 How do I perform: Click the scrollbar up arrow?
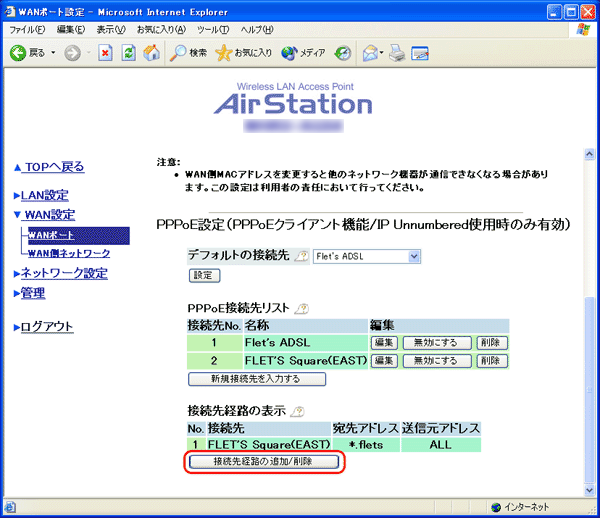589,154
